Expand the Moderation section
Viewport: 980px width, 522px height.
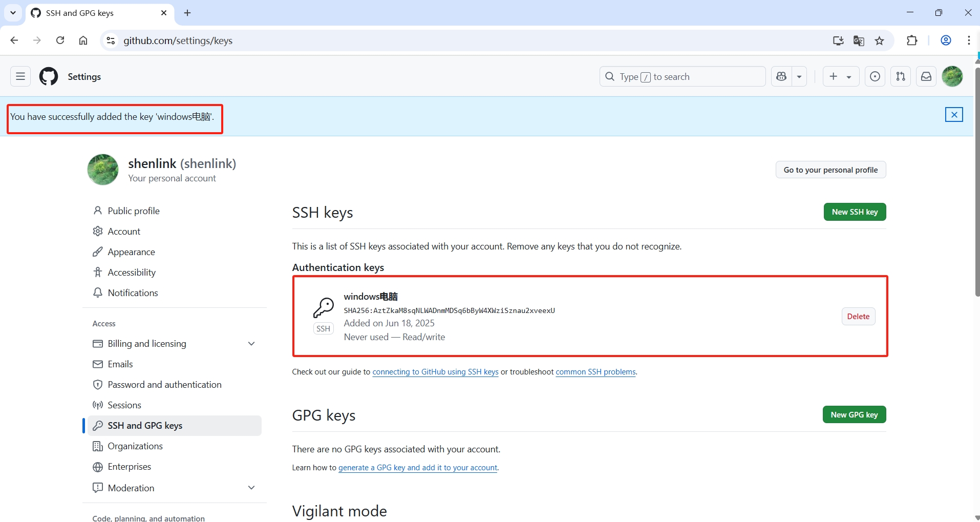[x=251, y=488]
